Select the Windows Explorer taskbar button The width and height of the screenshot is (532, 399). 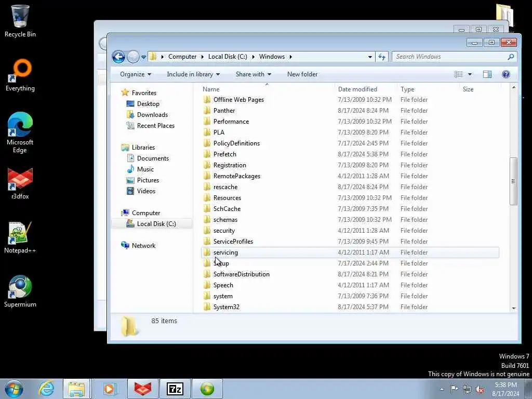pos(76,389)
